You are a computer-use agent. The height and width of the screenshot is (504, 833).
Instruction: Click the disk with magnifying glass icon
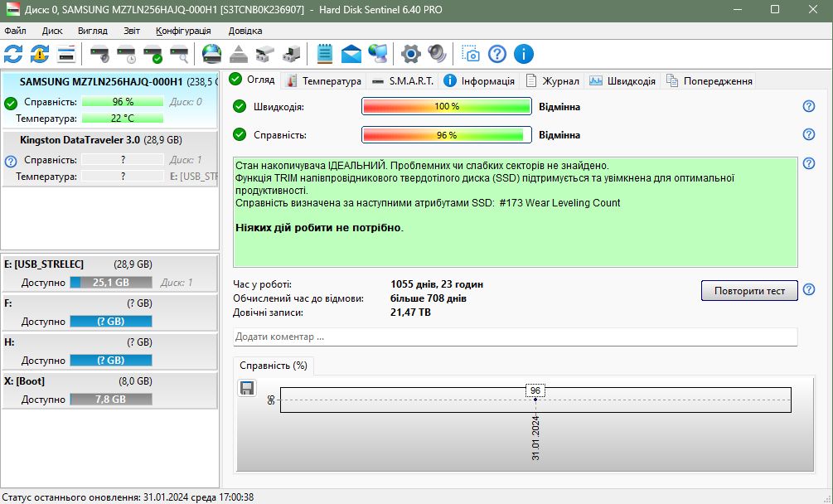tap(179, 54)
